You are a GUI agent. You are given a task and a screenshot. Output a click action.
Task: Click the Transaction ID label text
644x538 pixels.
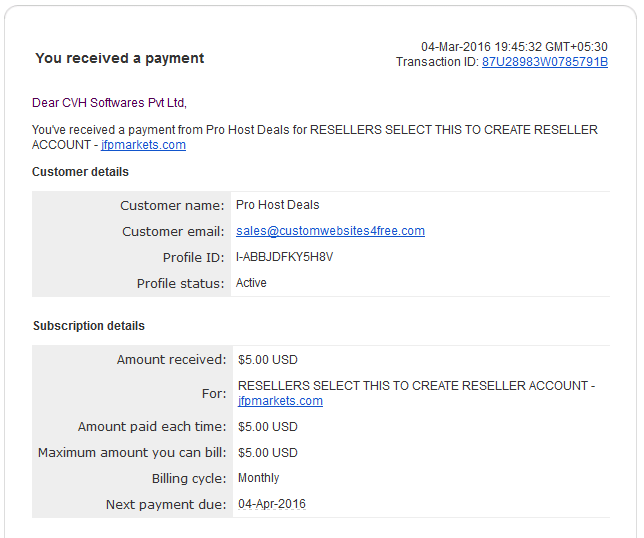pos(437,62)
